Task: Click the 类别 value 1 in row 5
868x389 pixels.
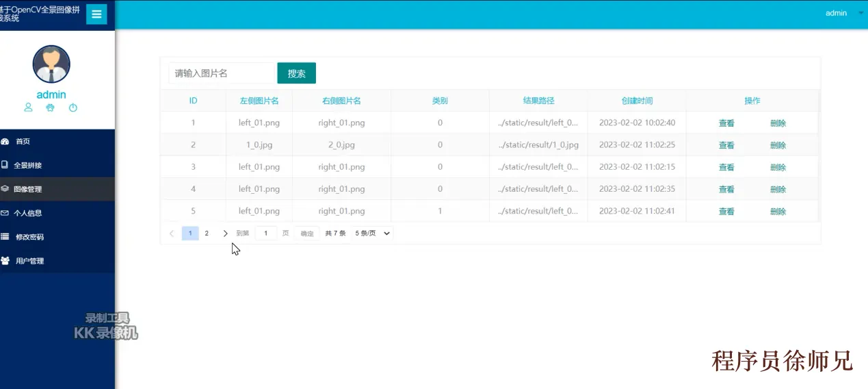Action: click(x=440, y=211)
